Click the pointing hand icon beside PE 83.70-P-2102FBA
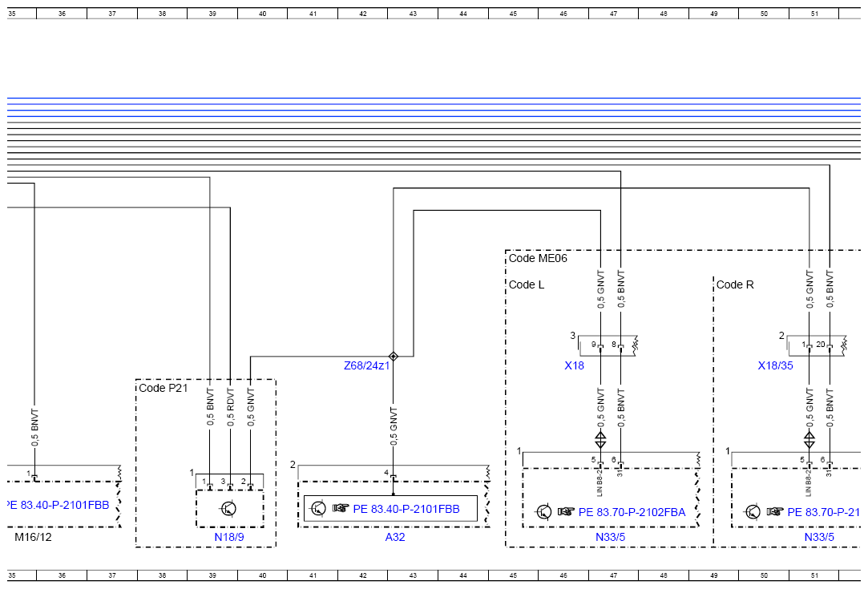 click(x=566, y=512)
